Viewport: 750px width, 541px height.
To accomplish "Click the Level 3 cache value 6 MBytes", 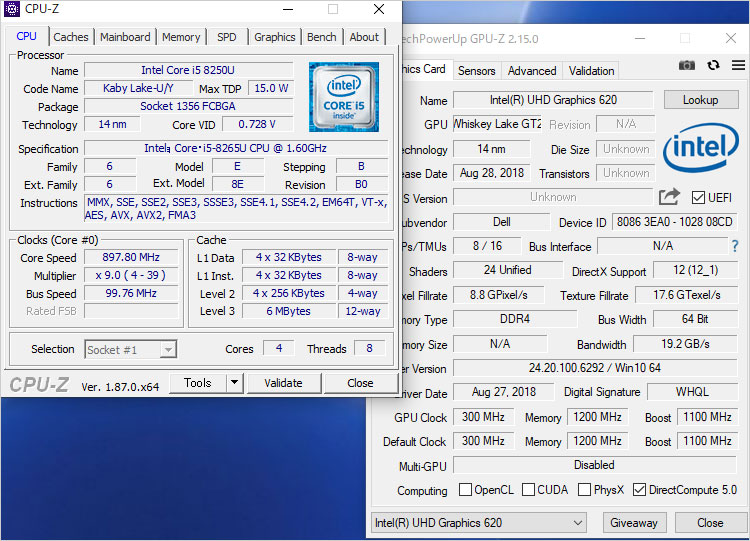I will point(288,311).
